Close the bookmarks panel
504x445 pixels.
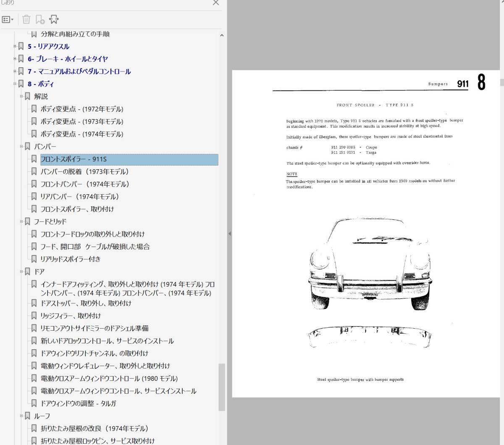[215, 3]
